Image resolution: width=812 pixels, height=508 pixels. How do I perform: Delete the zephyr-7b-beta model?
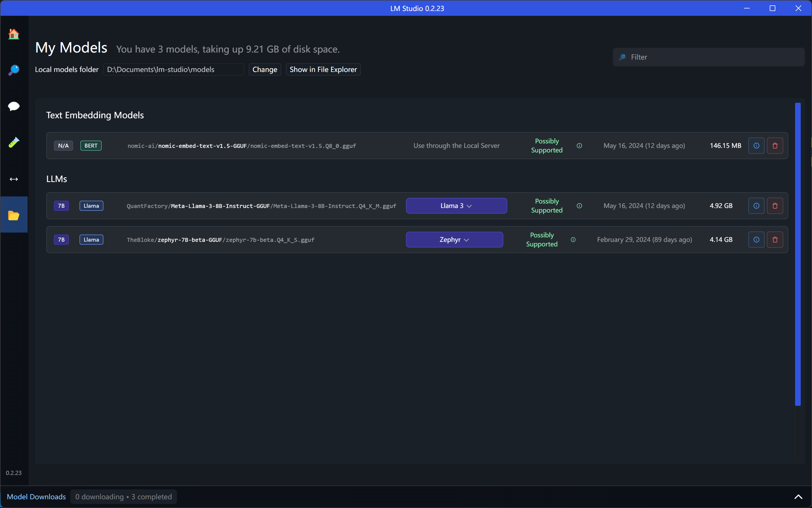pyautogui.click(x=775, y=240)
